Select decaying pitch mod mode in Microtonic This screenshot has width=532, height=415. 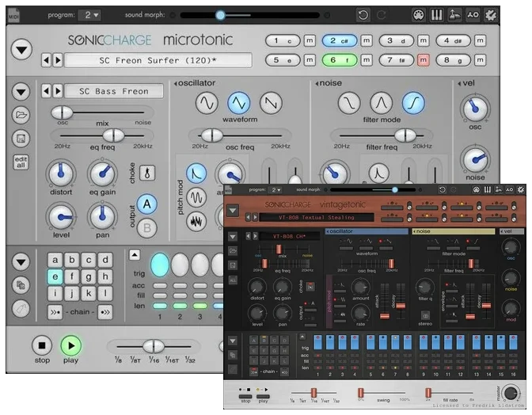click(196, 173)
